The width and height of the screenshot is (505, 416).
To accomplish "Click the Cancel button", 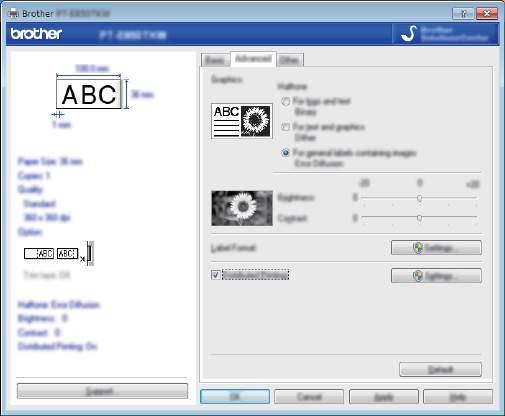I will (x=309, y=397).
